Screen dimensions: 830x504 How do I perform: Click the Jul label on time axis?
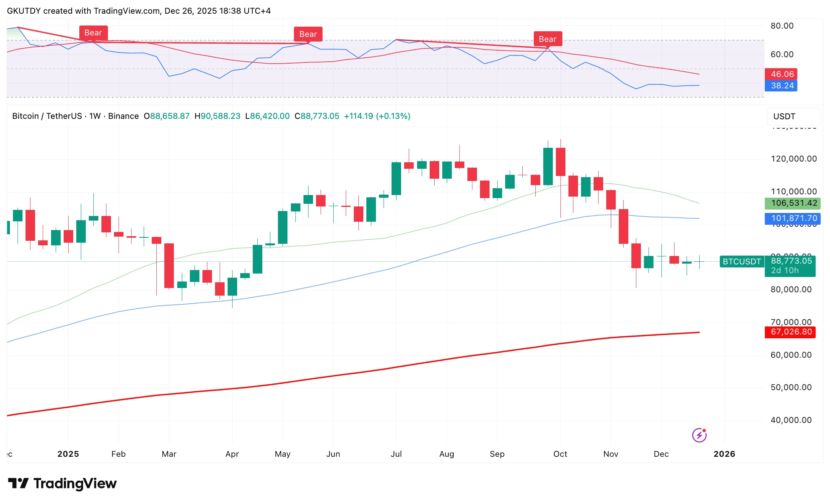396,454
